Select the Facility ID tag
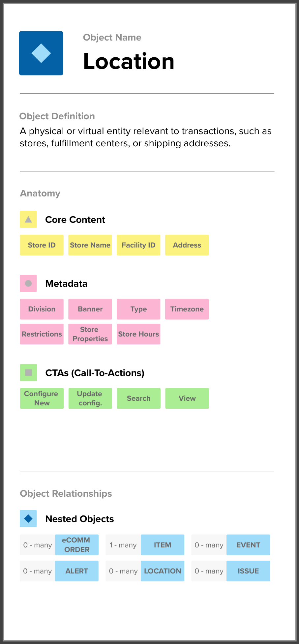Image resolution: width=299 pixels, height=644 pixels. (x=138, y=245)
